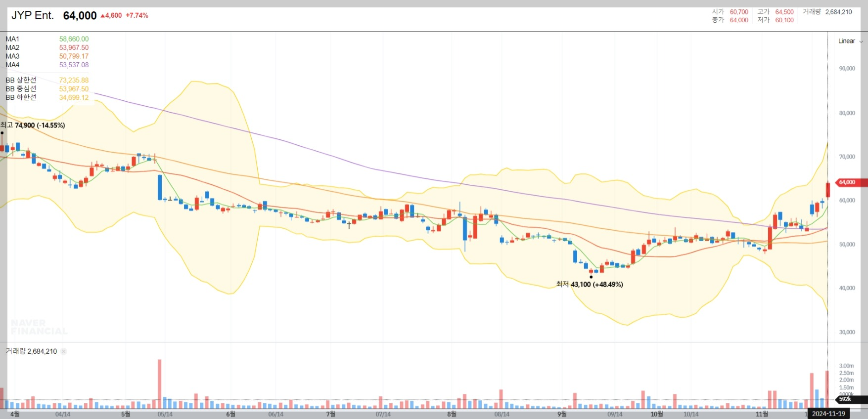
Task: Click the JYP Ent. stock name
Action: (x=33, y=15)
